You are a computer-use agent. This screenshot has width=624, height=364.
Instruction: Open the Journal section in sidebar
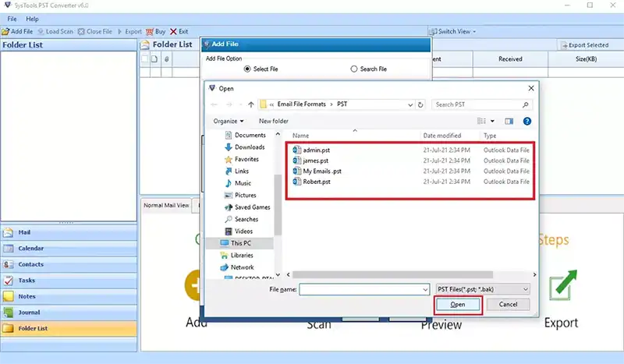tap(69, 313)
